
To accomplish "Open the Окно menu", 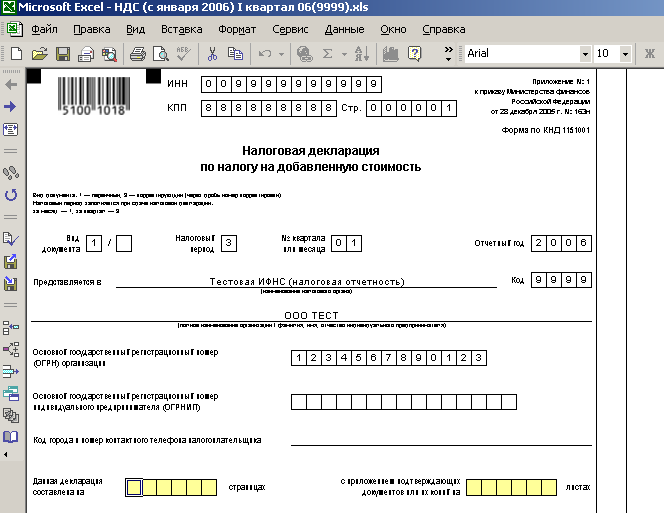I will coord(393,29).
